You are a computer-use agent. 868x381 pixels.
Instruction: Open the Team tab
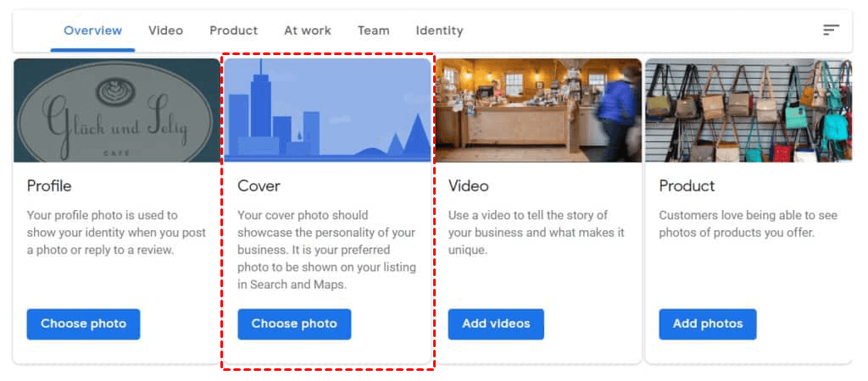coord(373,30)
